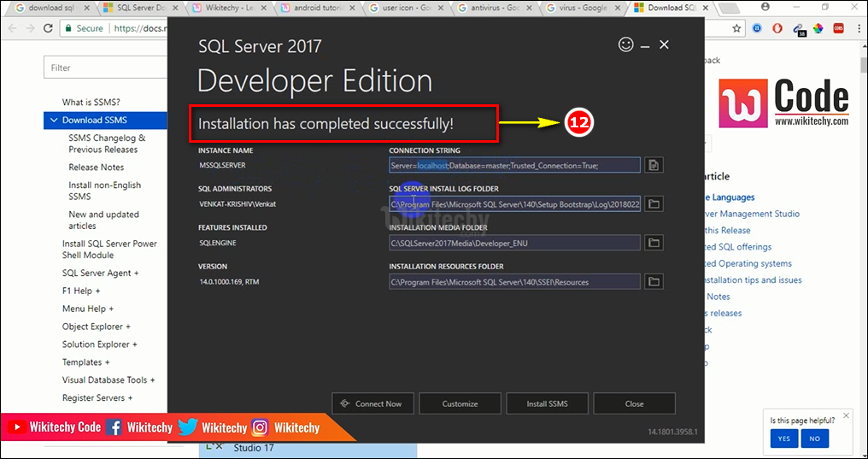Viewport: 868px width, 459px height.
Task: Switch to the antivirus Google tab
Action: 494,8
